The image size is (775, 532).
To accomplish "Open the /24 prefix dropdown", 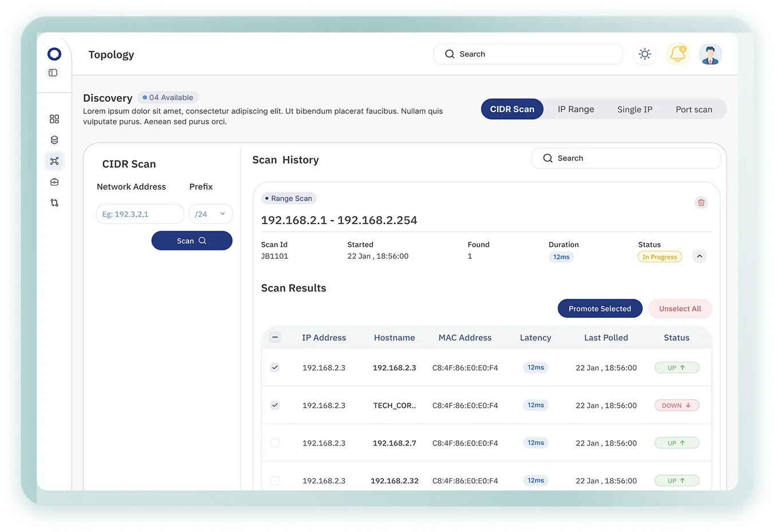I will coord(211,214).
